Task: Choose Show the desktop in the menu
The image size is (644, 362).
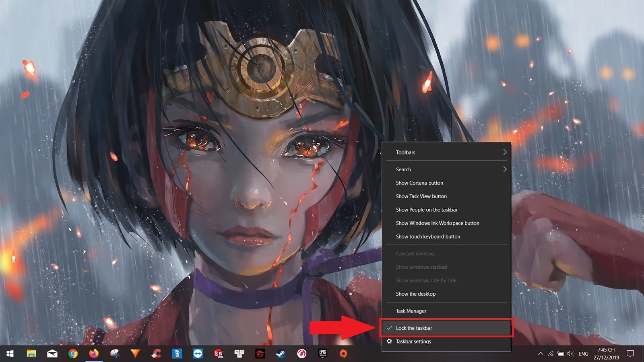Action: pos(446,294)
